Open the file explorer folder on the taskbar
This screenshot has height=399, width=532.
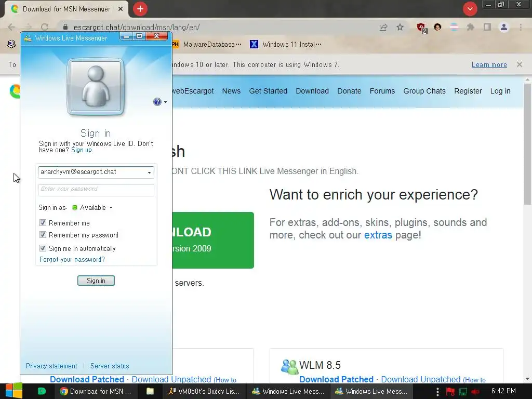150,391
